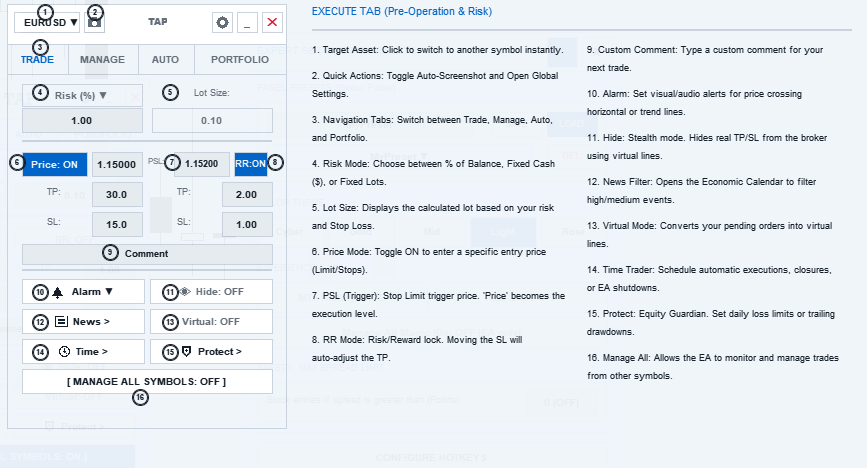Open global settings via gear icon
The height and width of the screenshot is (468, 867).
point(222,22)
